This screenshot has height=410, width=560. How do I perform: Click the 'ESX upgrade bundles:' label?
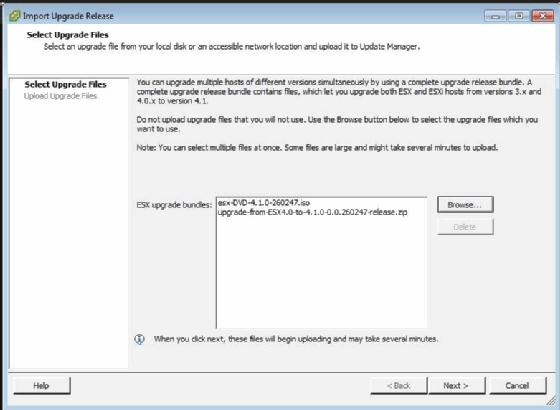174,205
